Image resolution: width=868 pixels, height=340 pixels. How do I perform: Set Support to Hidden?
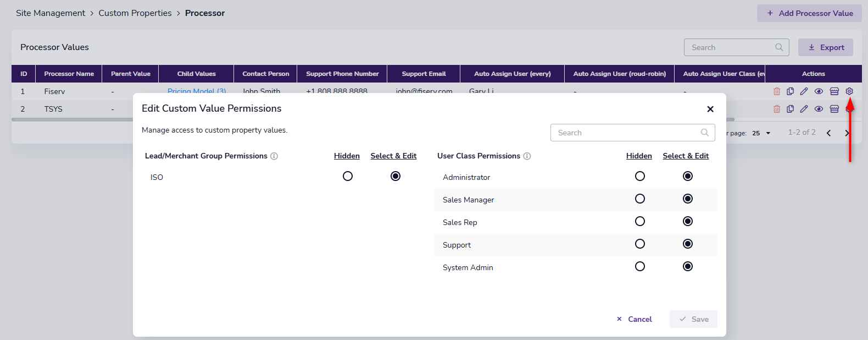[640, 244]
